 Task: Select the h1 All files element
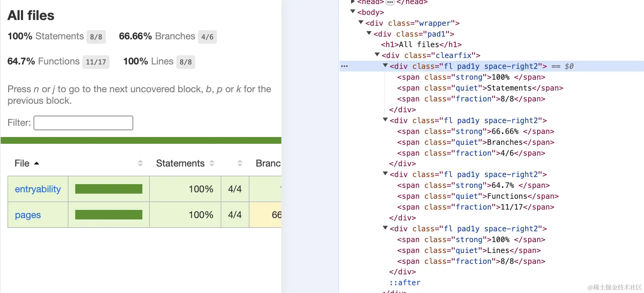tap(421, 44)
